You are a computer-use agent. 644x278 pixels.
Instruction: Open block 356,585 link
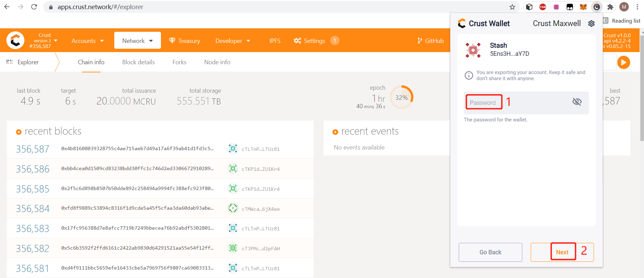click(x=32, y=189)
